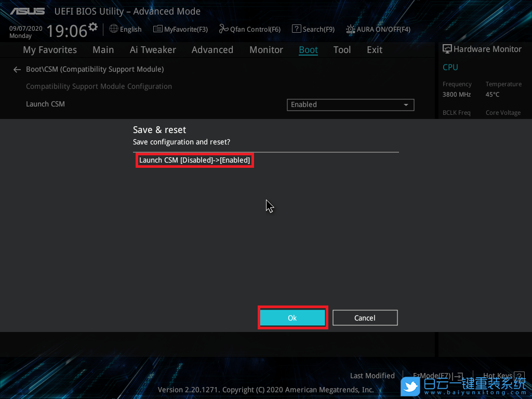Select the Advanced tab
The image size is (532, 399).
pos(212,50)
